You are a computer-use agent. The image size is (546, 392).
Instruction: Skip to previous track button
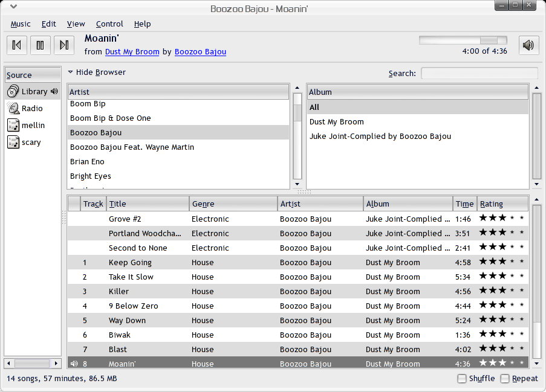pos(17,45)
